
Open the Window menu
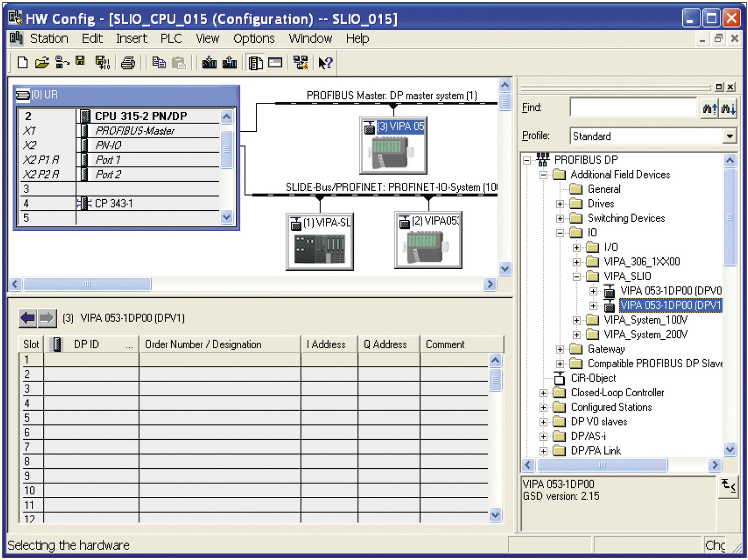click(x=310, y=39)
